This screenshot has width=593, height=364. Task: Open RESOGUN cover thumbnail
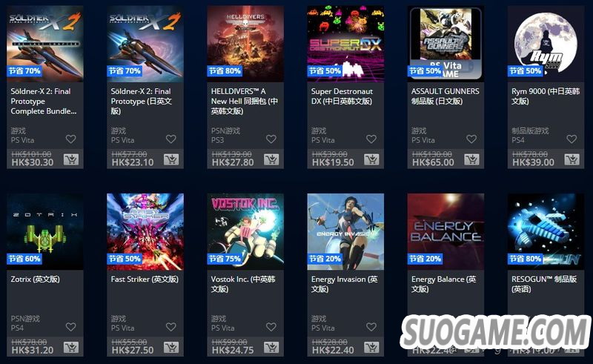coord(546,231)
